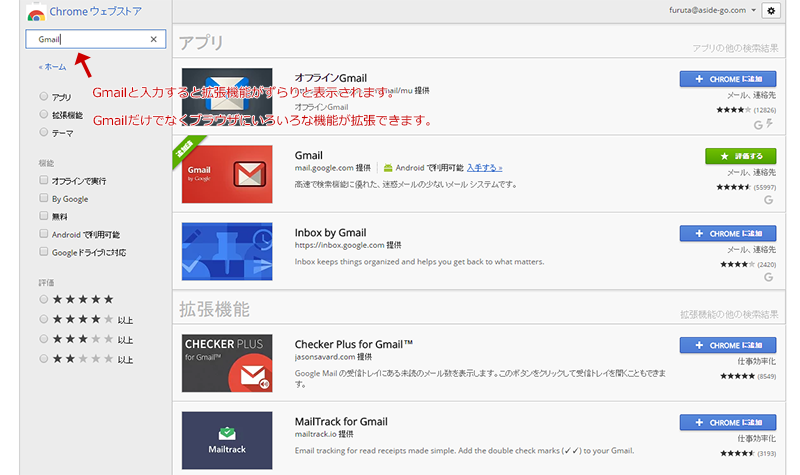Click the lightning offline icon on オフラインGmail
This screenshot has height=475, width=800.
click(x=769, y=124)
